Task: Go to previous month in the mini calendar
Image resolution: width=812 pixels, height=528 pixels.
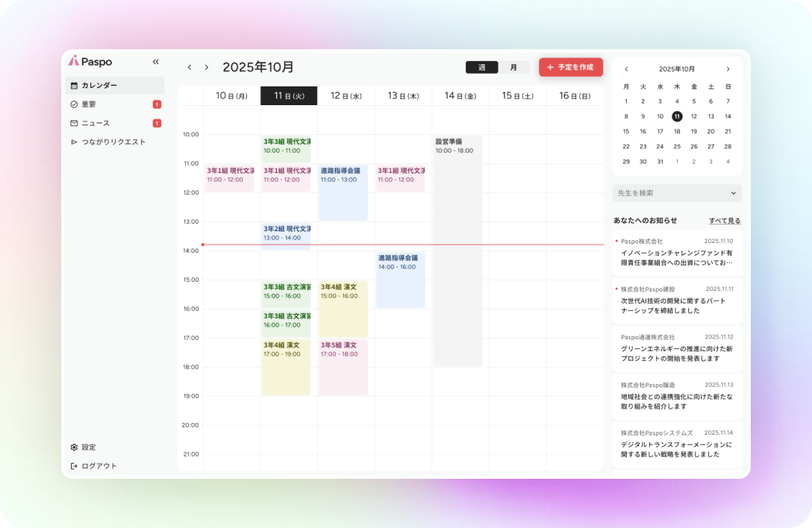Action: [626, 69]
